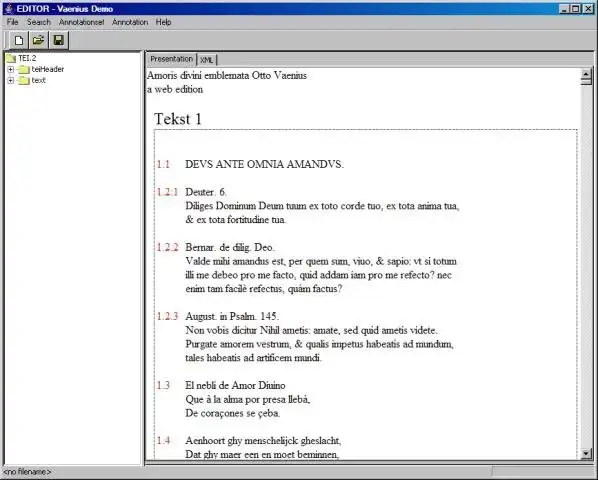
Task: Select the teiHeader folder icon
Action: coord(24,69)
